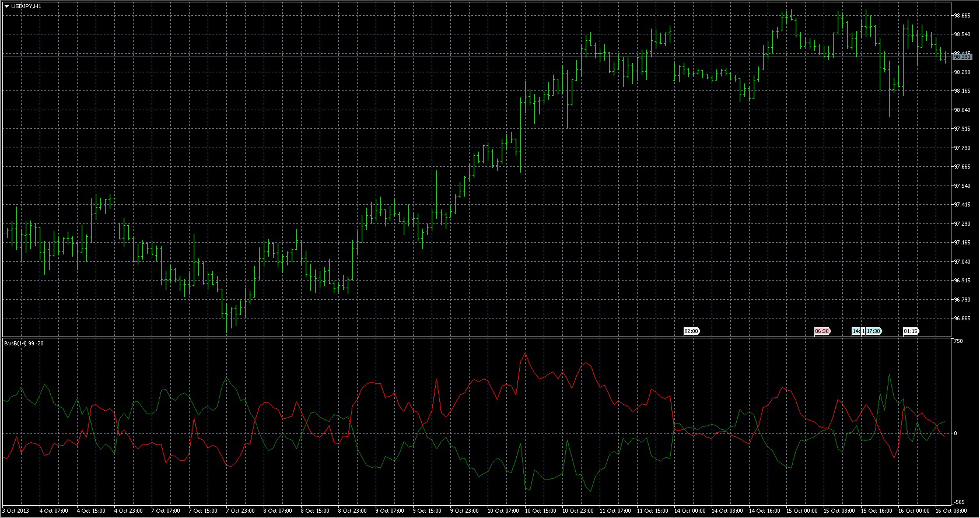Click the 3 Oct 2013 date label
This screenshot has width=980, height=518.
(x=16, y=511)
